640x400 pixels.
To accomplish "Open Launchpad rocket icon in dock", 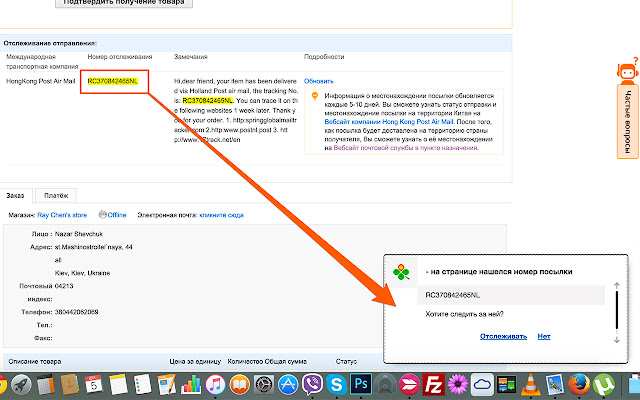I will click(x=21, y=384).
